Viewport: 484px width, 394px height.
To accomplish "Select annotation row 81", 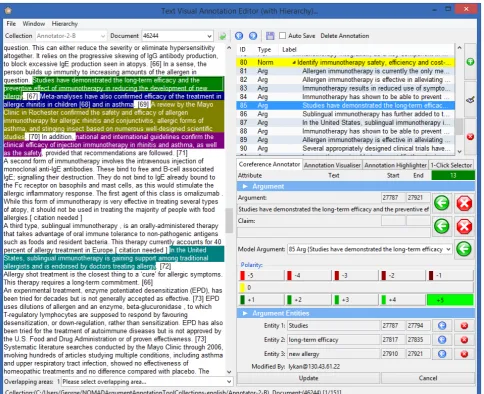I will click(345, 71).
